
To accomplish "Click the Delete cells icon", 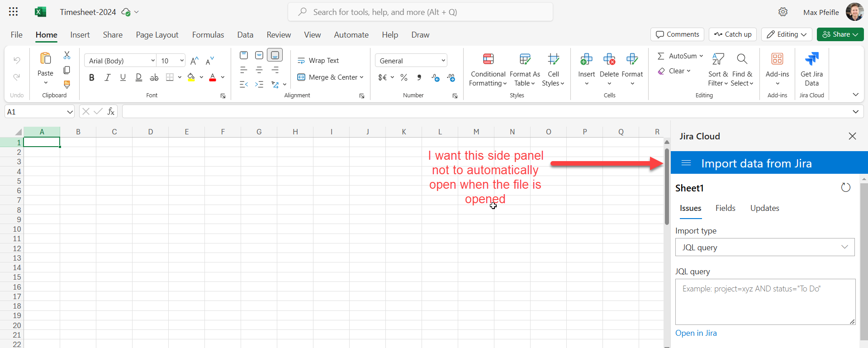I will point(609,59).
